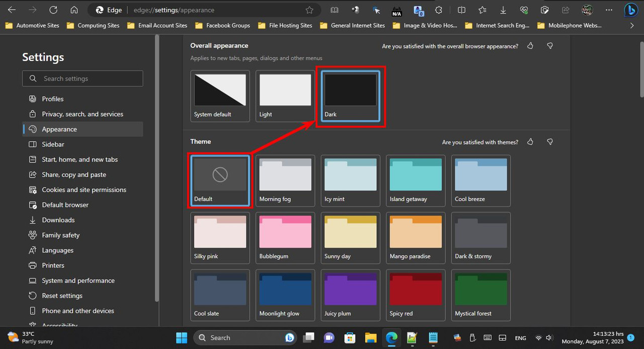This screenshot has width=644, height=349.
Task: Open Automotive Sites bookmark folder
Action: [x=32, y=25]
